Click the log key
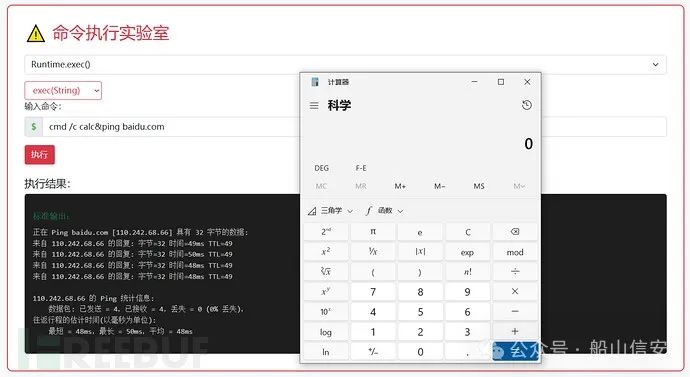690x377 pixels. click(x=326, y=332)
